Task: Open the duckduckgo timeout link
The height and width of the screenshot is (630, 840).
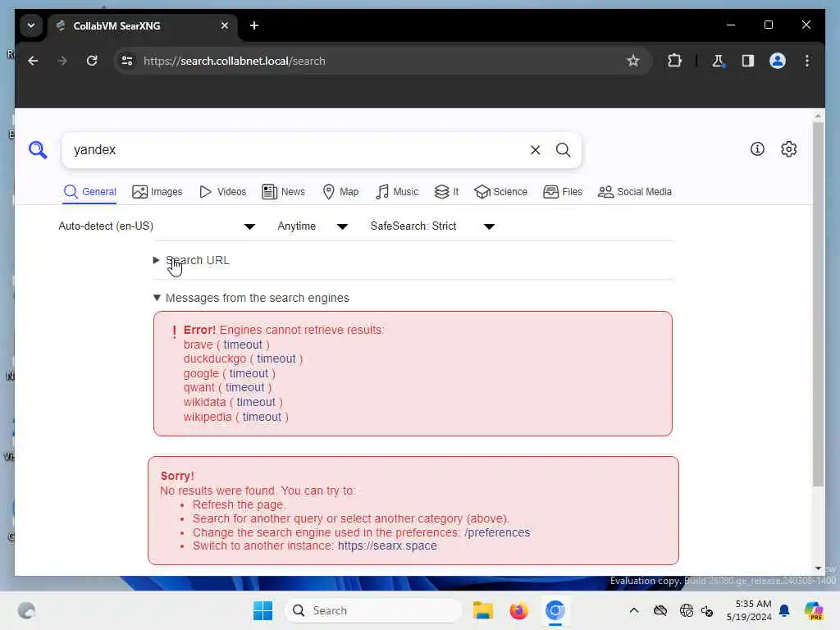Action: 276,359
